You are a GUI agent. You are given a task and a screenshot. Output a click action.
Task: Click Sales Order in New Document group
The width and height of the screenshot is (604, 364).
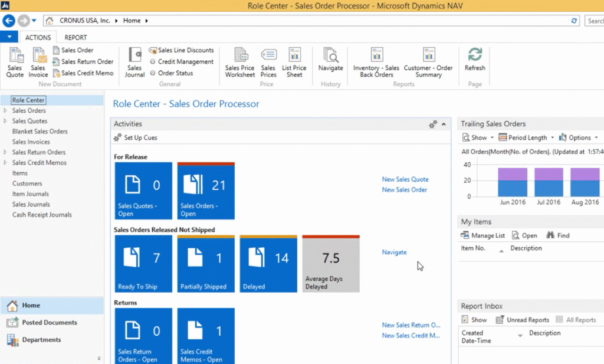pos(73,50)
